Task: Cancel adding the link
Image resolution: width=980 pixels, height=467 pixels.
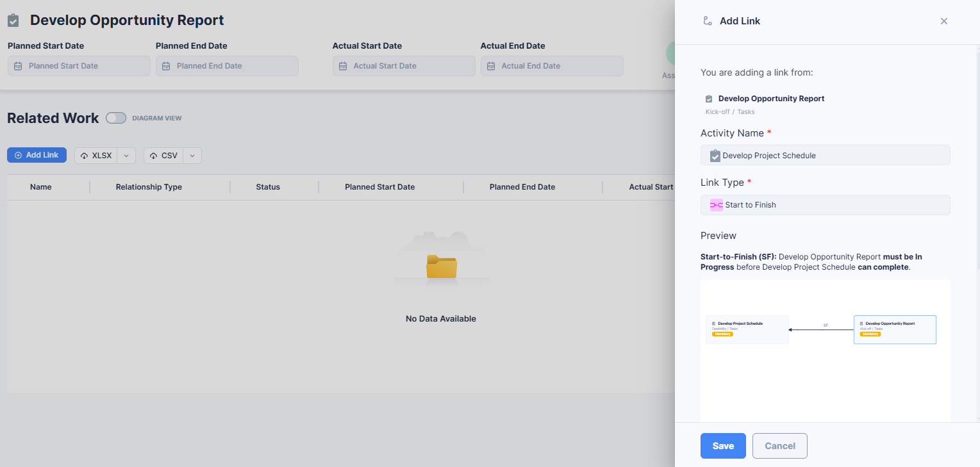Action: tap(780, 446)
